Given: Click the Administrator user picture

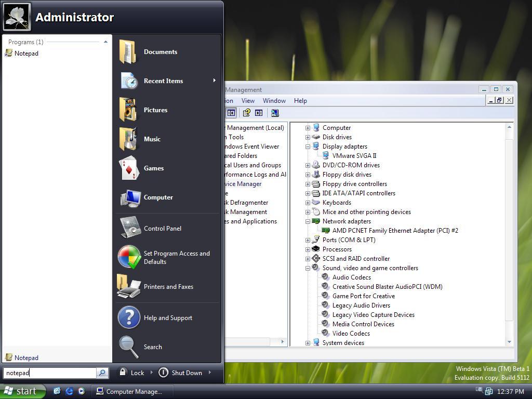Looking at the screenshot, I should (x=17, y=17).
